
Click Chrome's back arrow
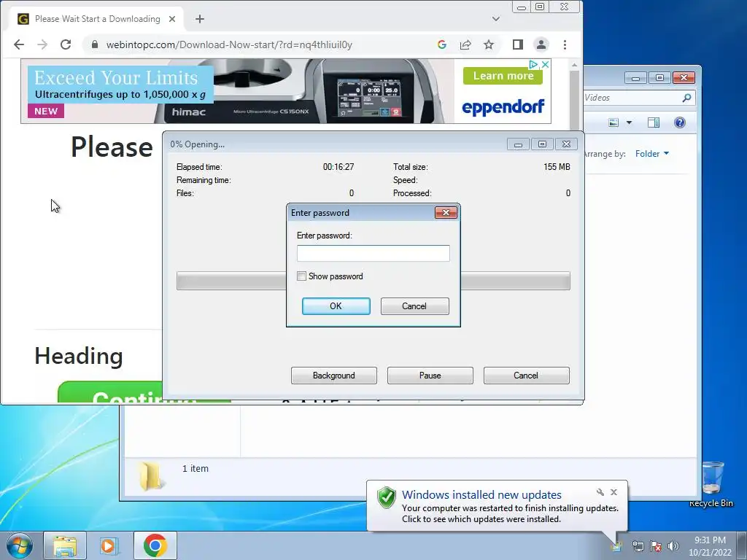[x=18, y=44]
